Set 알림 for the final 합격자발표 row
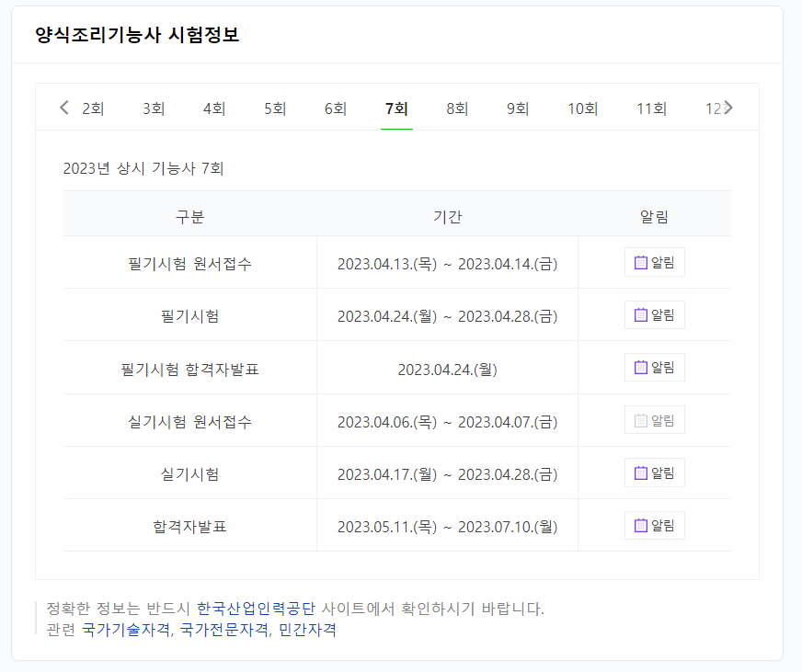Viewport: 802px width, 672px height. [654, 525]
